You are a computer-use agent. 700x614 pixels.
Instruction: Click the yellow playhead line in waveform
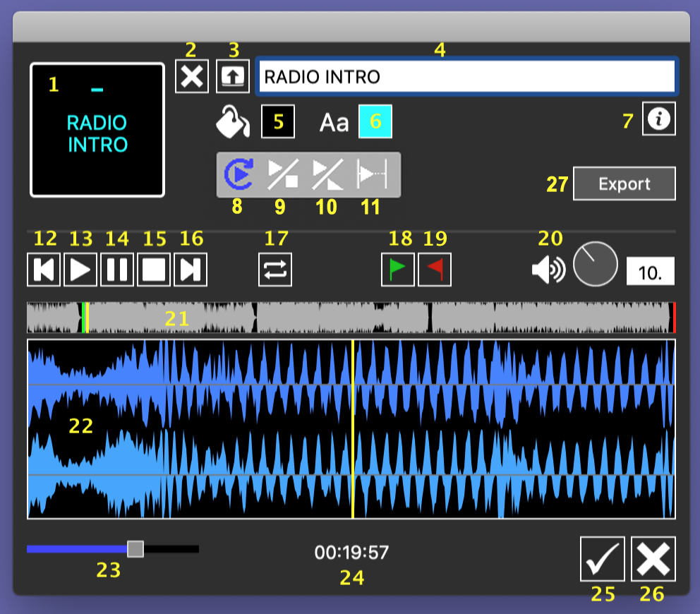pos(353,429)
